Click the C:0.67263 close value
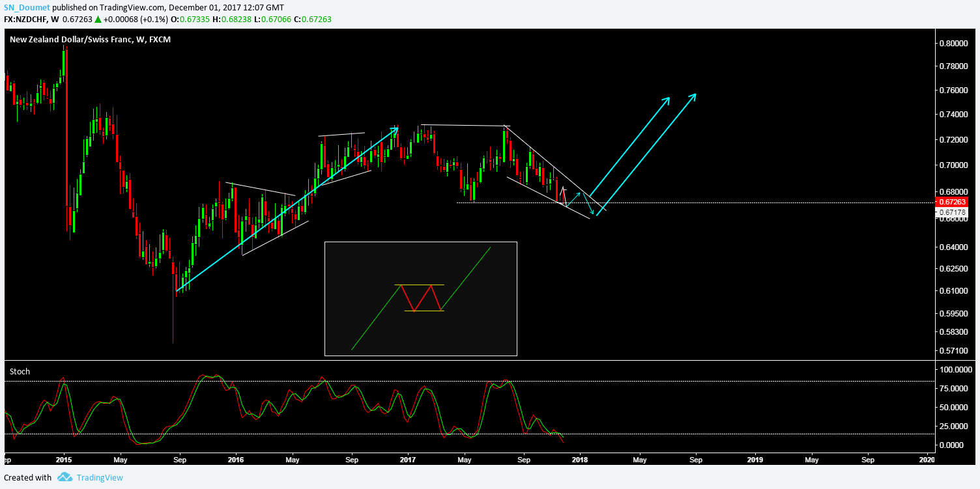This screenshot has width=980, height=489. tap(314, 20)
